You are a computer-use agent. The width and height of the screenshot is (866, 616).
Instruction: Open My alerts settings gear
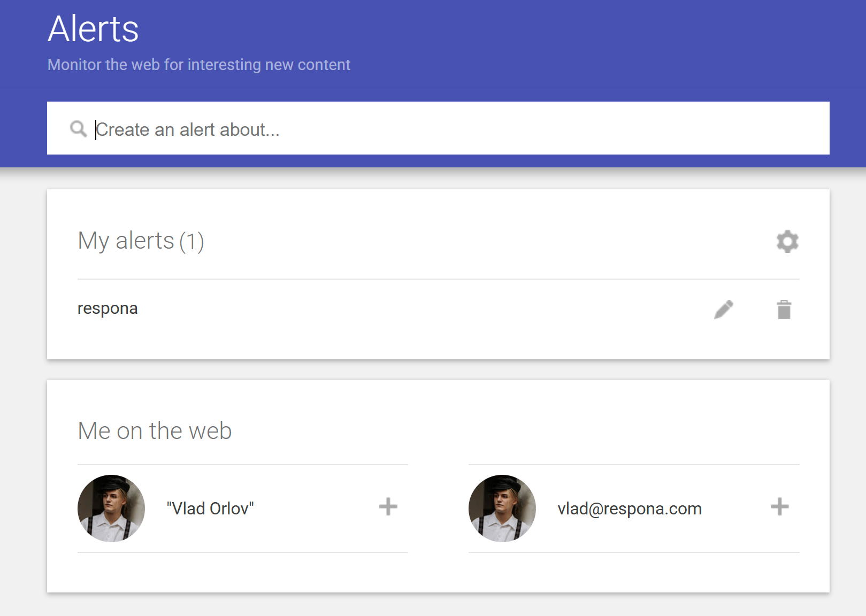point(787,242)
